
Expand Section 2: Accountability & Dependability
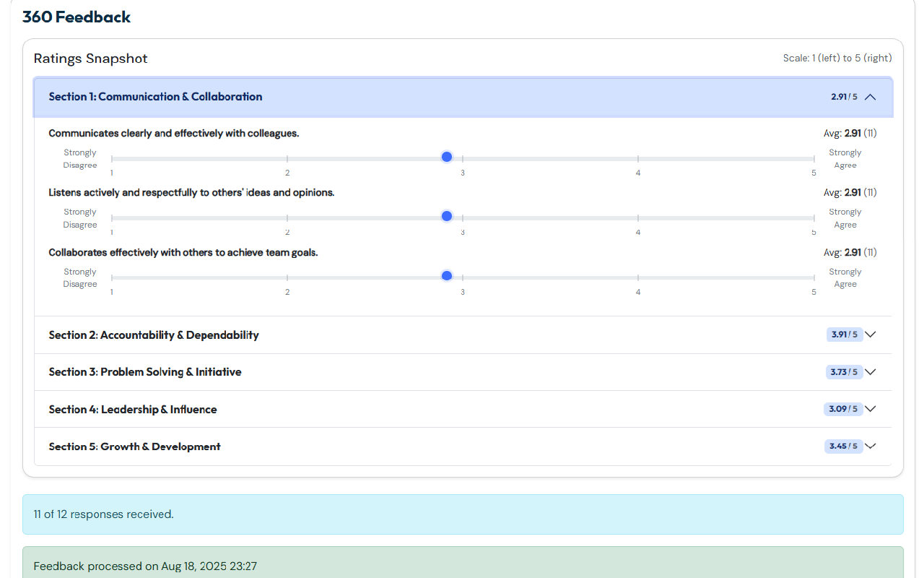pyautogui.click(x=154, y=335)
